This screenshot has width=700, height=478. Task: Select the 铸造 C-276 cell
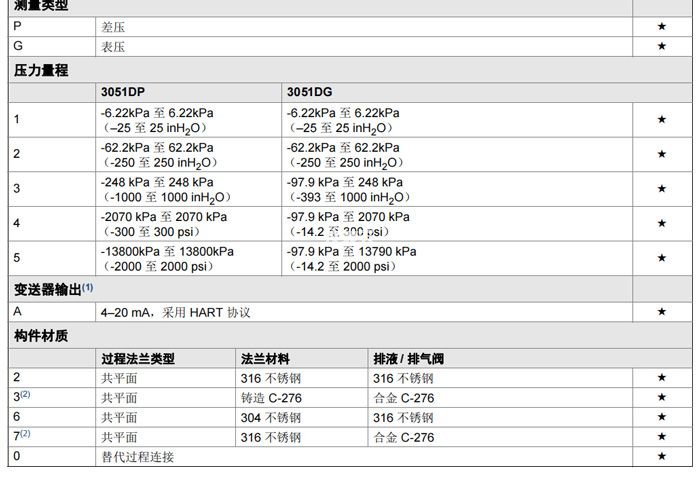tap(301, 398)
